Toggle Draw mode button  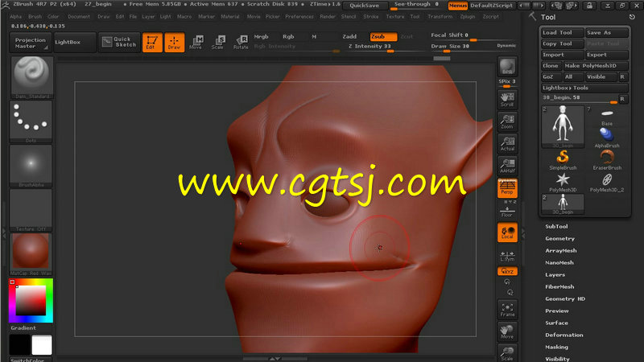(x=174, y=43)
